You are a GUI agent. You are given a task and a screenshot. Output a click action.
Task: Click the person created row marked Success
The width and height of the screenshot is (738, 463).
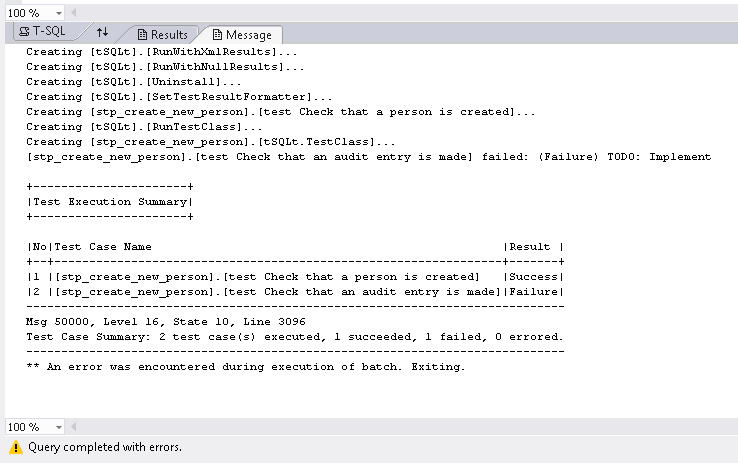(x=294, y=276)
